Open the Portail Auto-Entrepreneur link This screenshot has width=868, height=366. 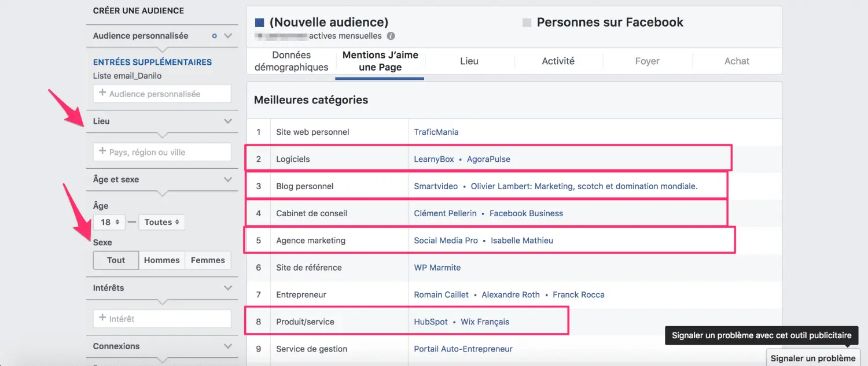point(464,349)
